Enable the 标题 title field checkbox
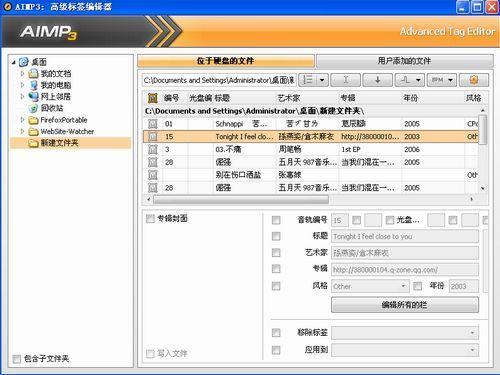This screenshot has height=375, width=500. [x=276, y=236]
